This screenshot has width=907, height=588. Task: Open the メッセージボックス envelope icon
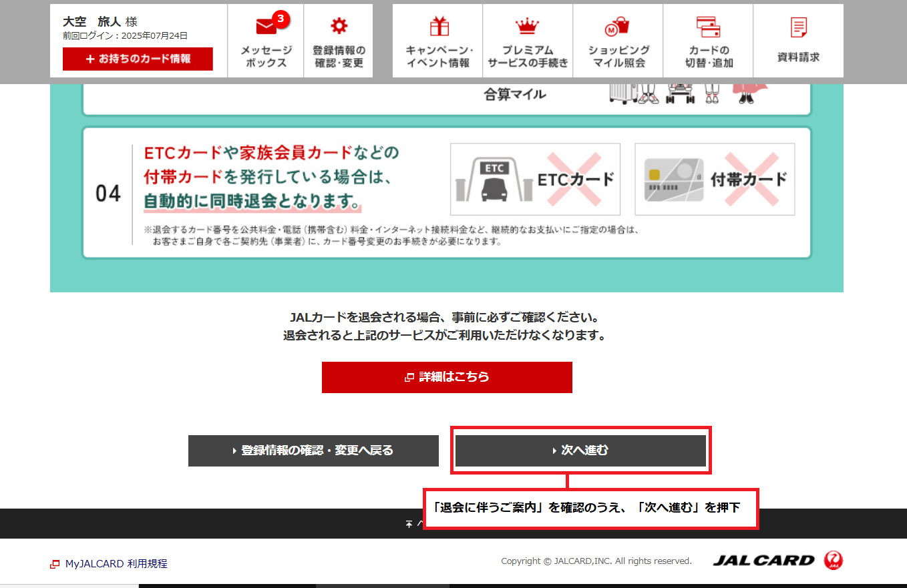[266, 27]
